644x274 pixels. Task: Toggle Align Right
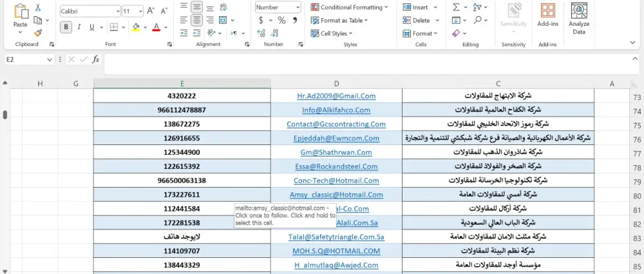click(210, 20)
